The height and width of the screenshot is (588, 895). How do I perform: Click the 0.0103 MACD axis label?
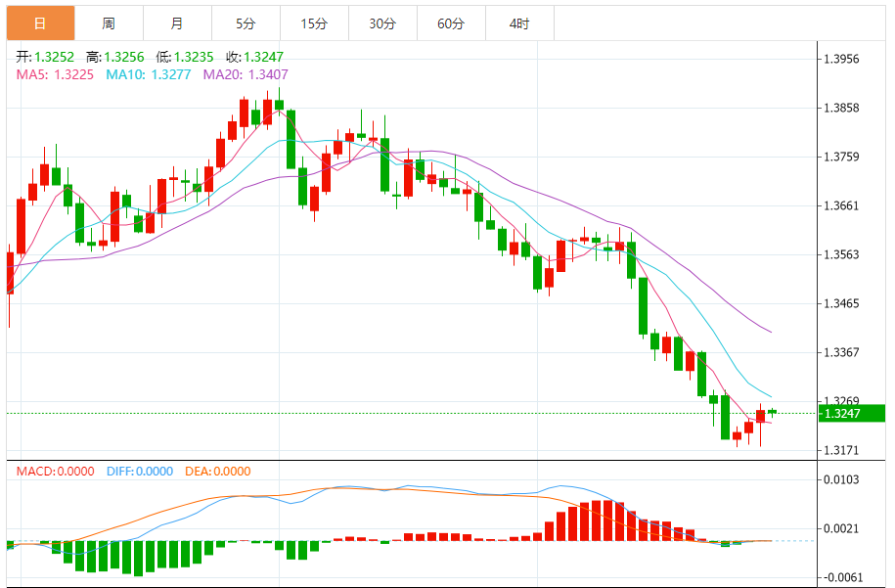(x=841, y=479)
